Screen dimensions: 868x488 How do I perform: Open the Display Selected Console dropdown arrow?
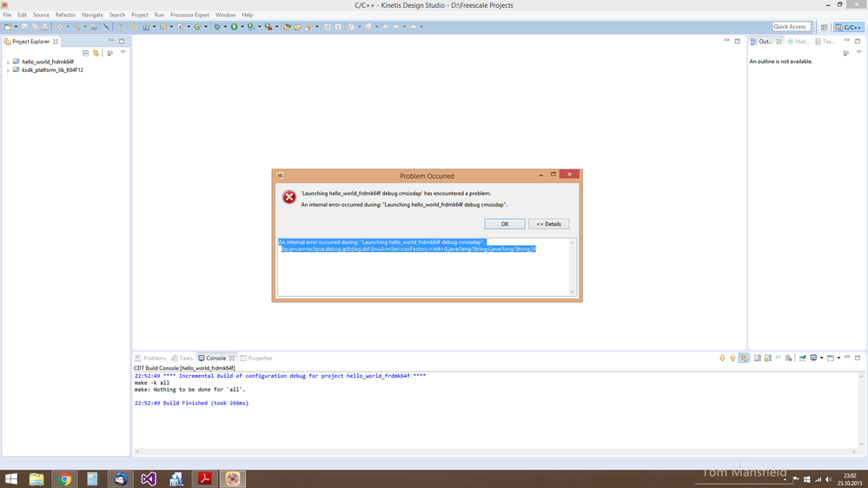click(821, 358)
